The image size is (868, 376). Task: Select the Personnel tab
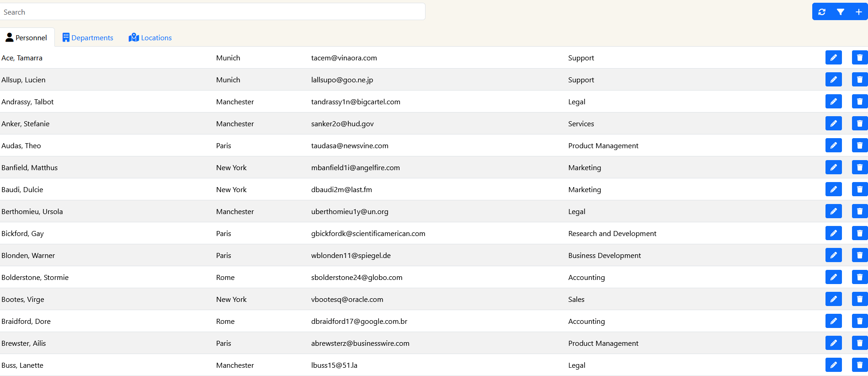(x=27, y=38)
